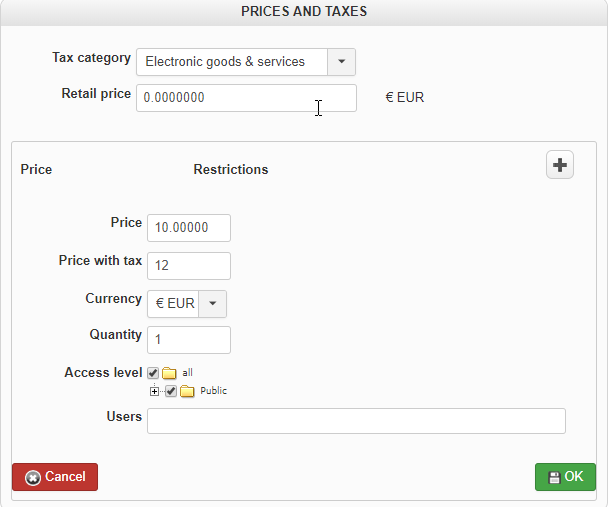Click the 'all' folder icon
Image resolution: width=613 pixels, height=507 pixels.
coord(169,373)
